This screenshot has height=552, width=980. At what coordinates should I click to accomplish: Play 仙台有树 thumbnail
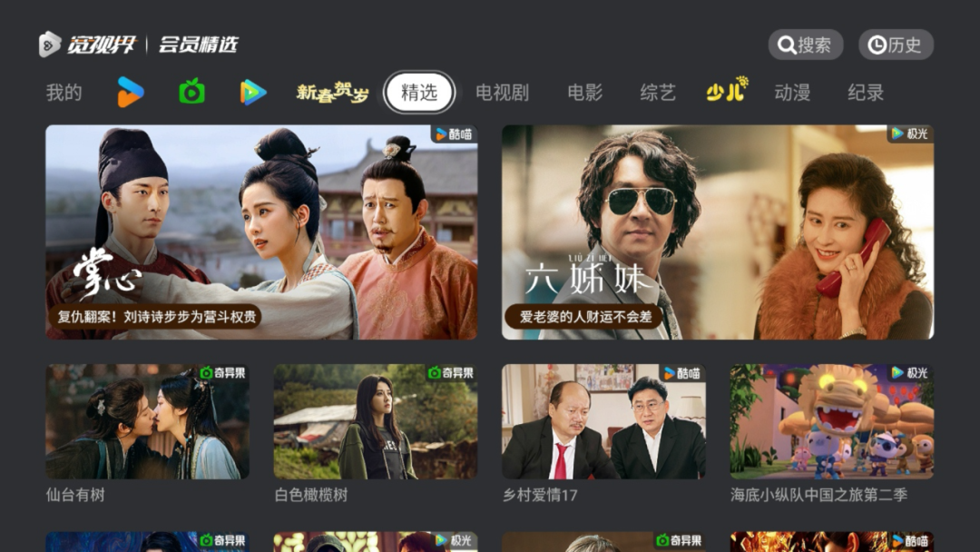[x=148, y=422]
